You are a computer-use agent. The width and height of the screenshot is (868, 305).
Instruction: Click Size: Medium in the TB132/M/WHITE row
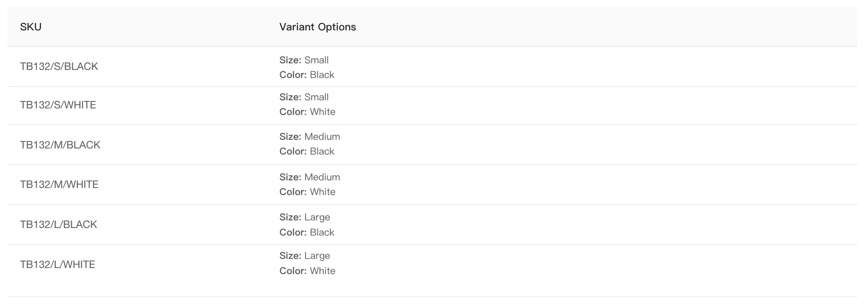pyautogui.click(x=310, y=177)
